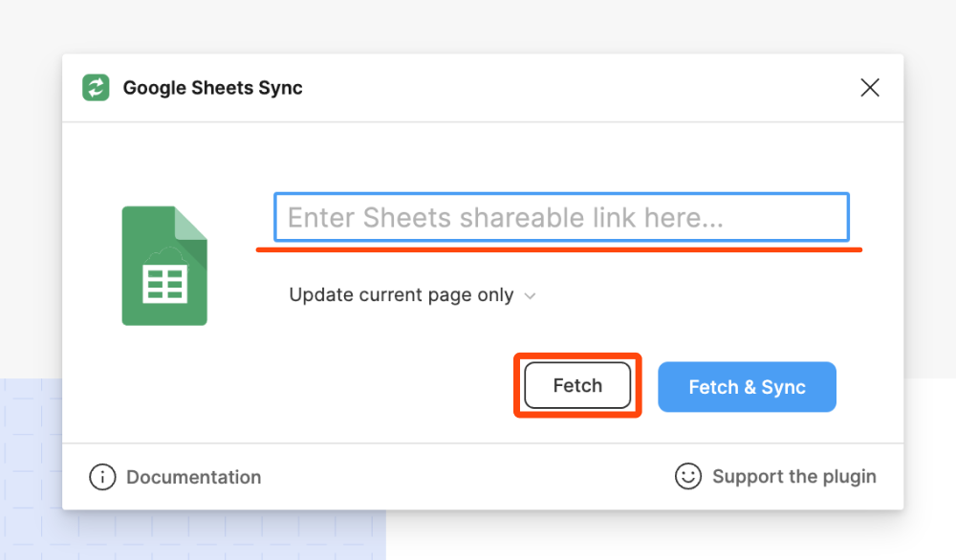The width and height of the screenshot is (956, 560).
Task: Click the empty gray canvas above the dialog
Action: 478,24
